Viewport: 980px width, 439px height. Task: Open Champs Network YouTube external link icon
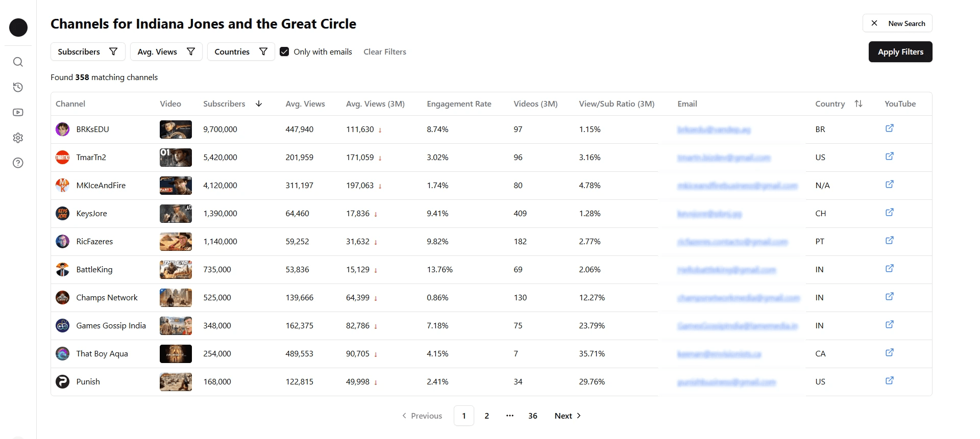889,297
